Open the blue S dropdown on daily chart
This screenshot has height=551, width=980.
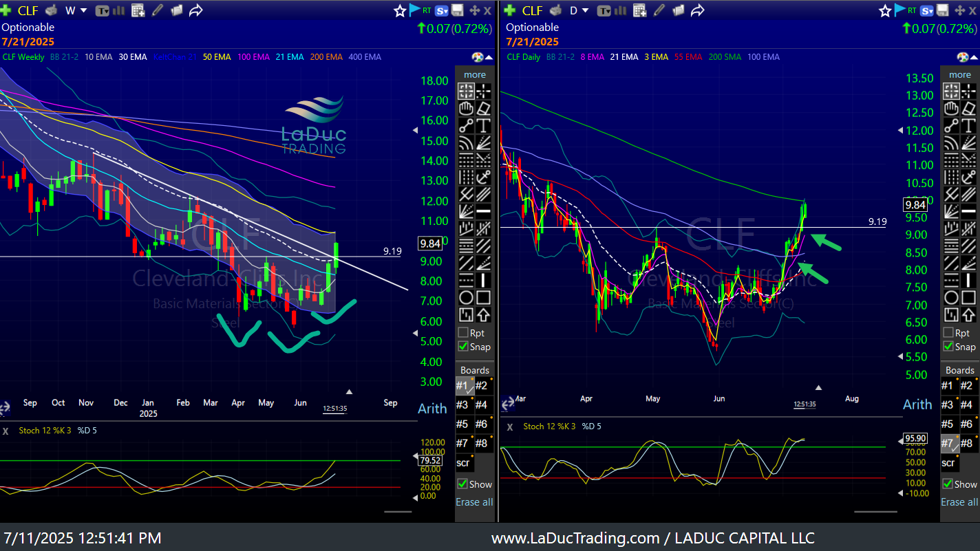[926, 10]
